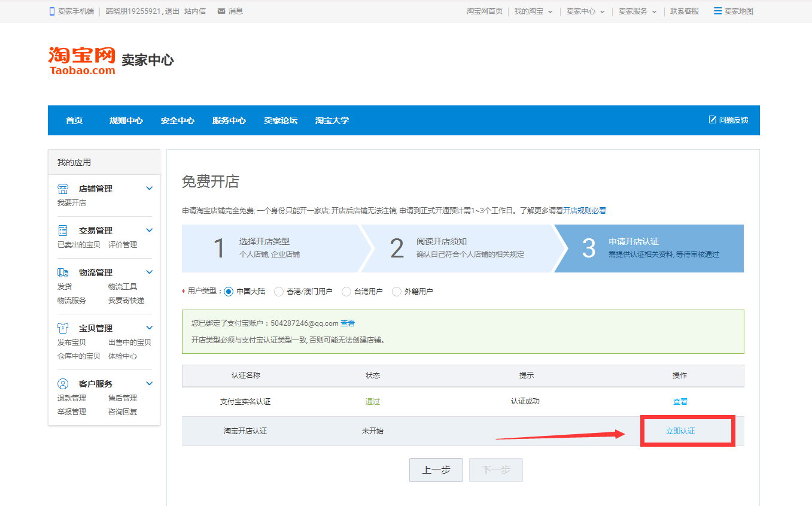Click the 交易管理 document icon

(x=63, y=231)
